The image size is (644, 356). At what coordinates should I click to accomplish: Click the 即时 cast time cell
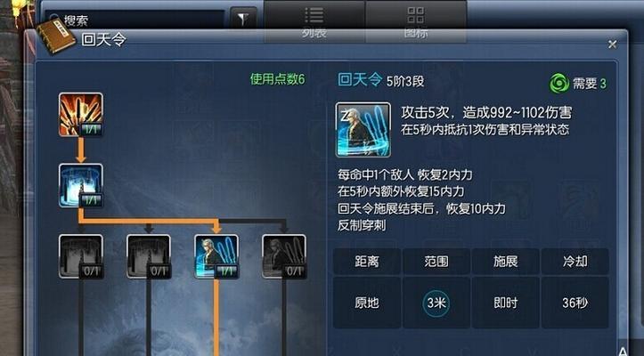tap(505, 303)
